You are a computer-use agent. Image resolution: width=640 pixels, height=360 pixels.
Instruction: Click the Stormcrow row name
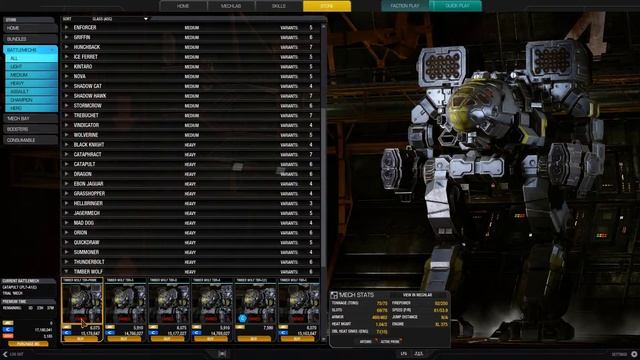(x=88, y=106)
